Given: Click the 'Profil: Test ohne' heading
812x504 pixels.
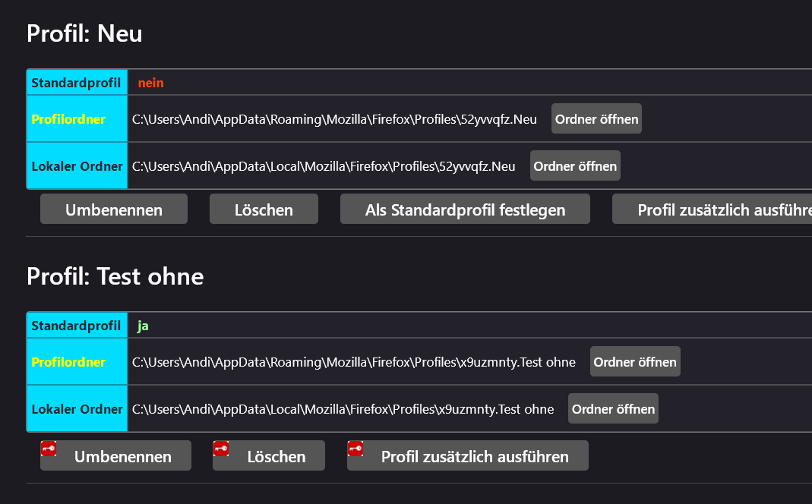Looking at the screenshot, I should tap(115, 276).
